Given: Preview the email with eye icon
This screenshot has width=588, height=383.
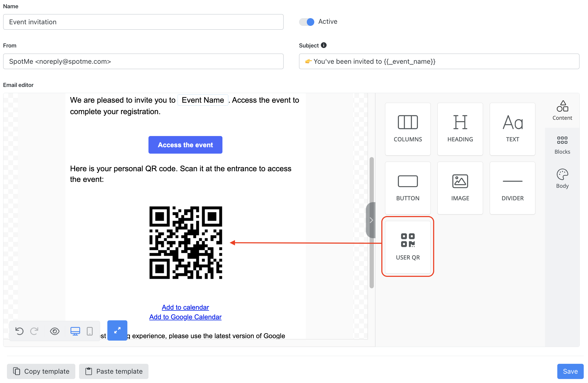Looking at the screenshot, I should point(55,331).
